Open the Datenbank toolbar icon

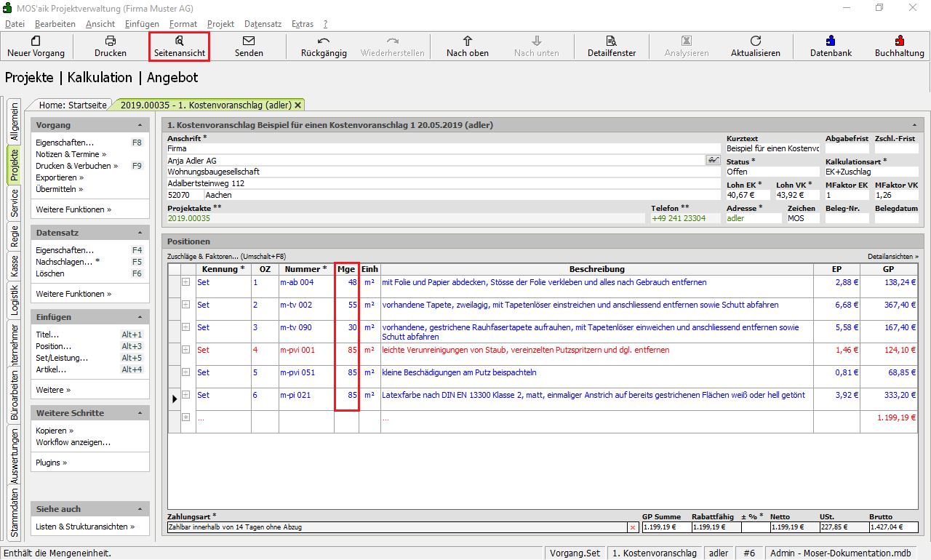pyautogui.click(x=831, y=41)
